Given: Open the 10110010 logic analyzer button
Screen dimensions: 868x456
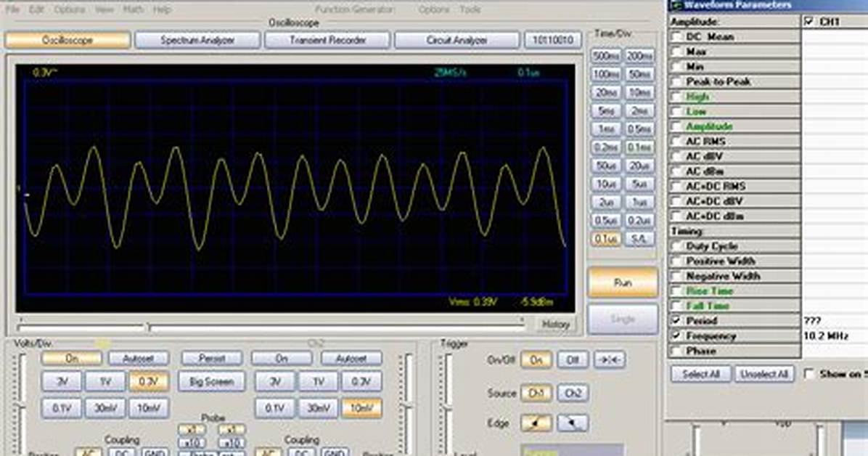Looking at the screenshot, I should tap(553, 40).
